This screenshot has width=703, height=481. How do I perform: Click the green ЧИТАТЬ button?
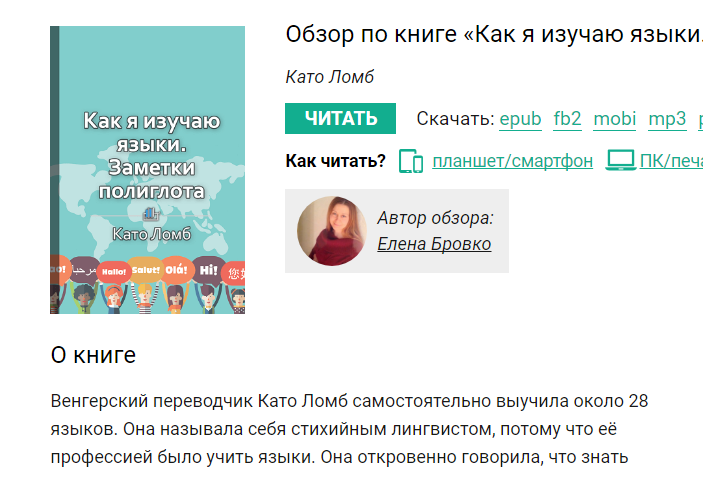[340, 118]
